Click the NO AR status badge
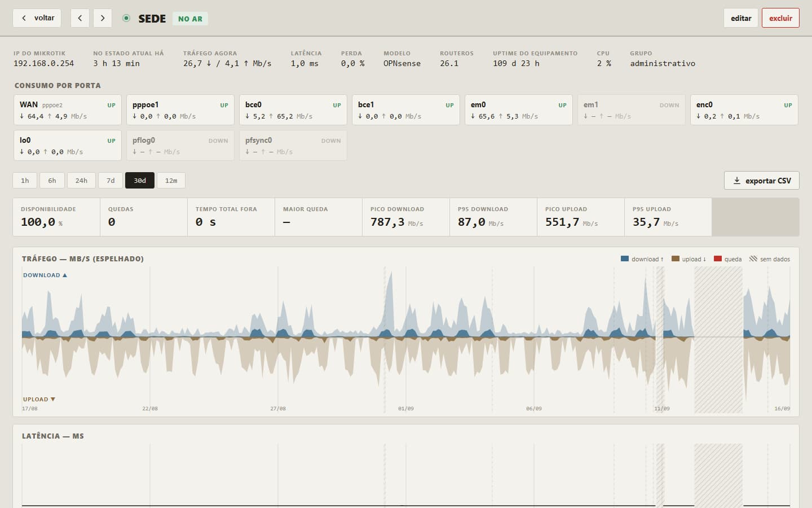812x508 pixels. tap(190, 19)
